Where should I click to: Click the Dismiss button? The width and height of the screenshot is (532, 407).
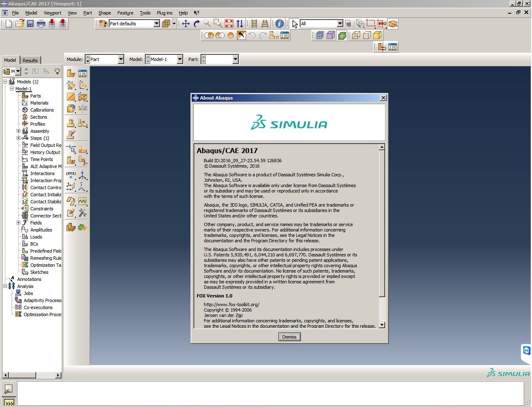pos(289,337)
